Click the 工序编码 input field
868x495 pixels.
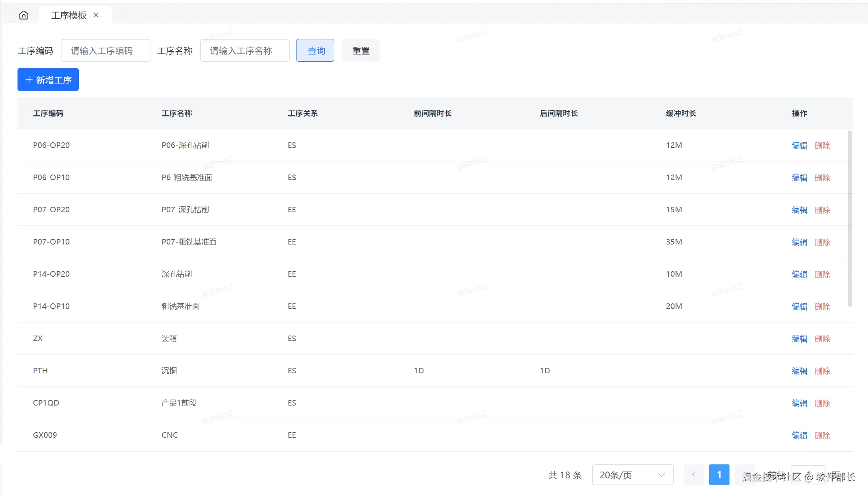(105, 50)
